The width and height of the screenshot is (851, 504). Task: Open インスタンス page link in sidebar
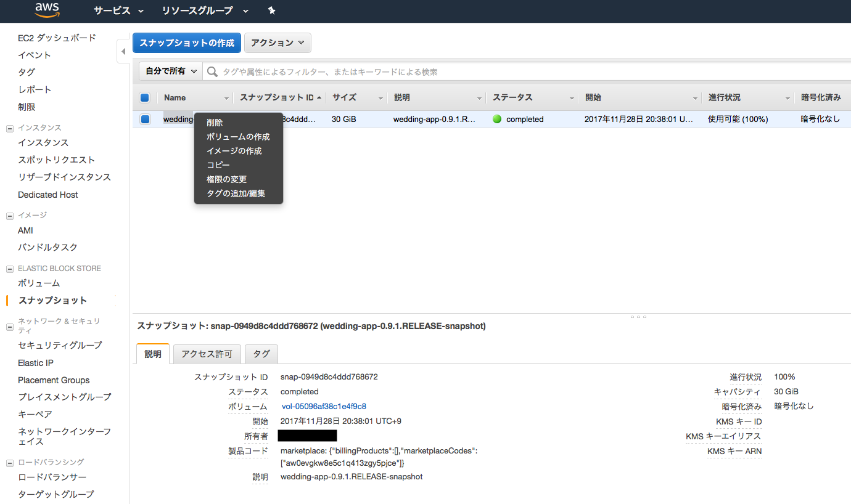point(43,142)
